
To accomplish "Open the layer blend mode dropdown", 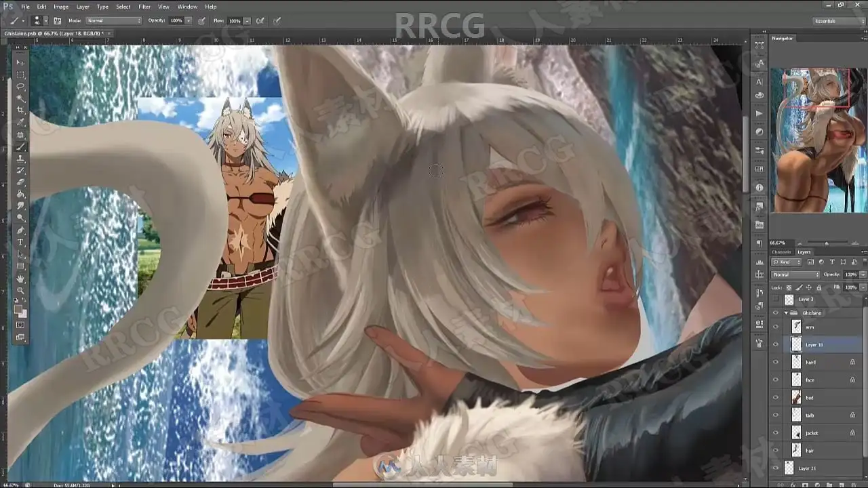I will [x=795, y=274].
